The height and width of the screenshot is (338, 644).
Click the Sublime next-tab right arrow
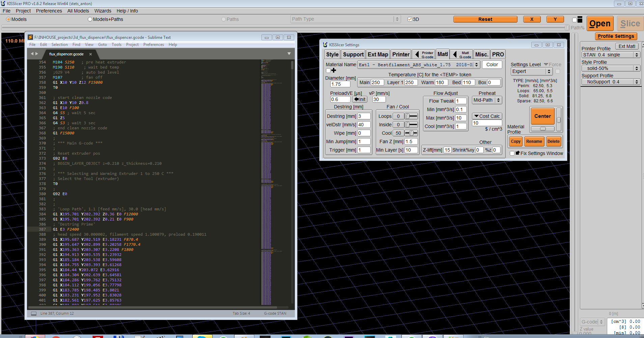point(37,54)
